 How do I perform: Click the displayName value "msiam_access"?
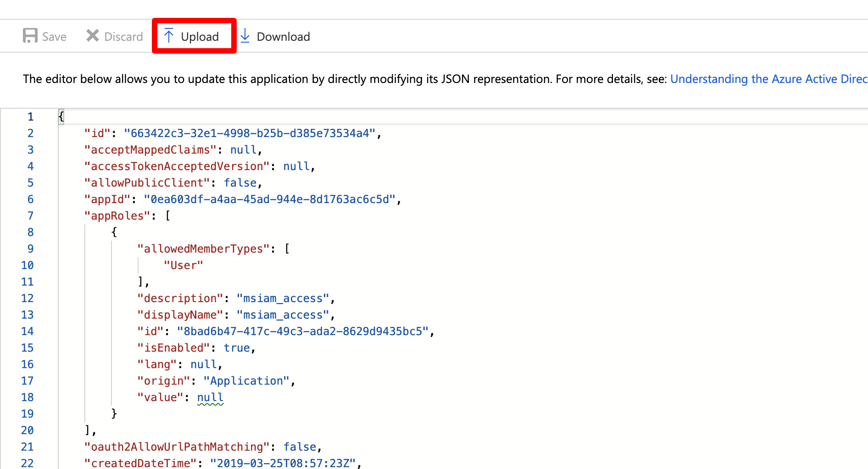point(283,315)
